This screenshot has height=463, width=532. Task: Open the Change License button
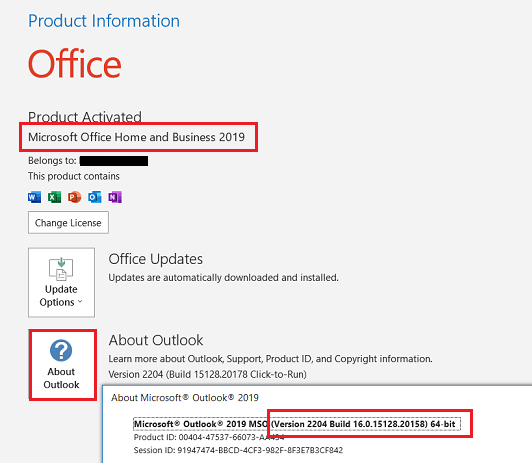point(68,223)
